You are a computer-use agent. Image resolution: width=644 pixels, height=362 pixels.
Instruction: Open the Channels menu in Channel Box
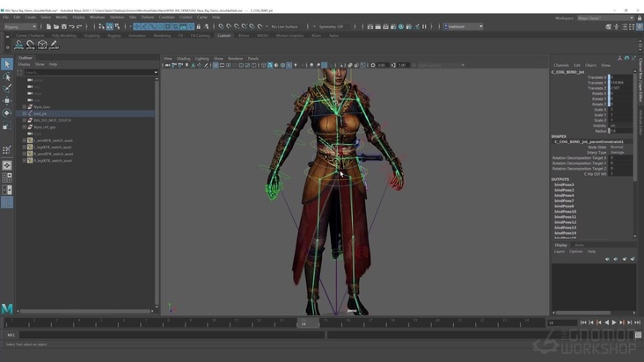(x=561, y=65)
